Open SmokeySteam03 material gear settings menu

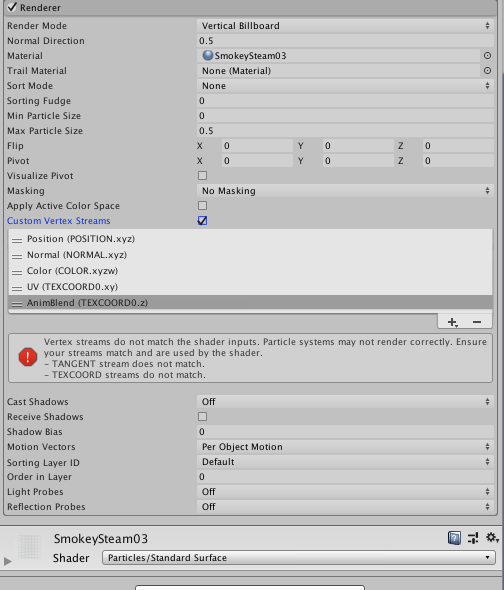coord(492,537)
